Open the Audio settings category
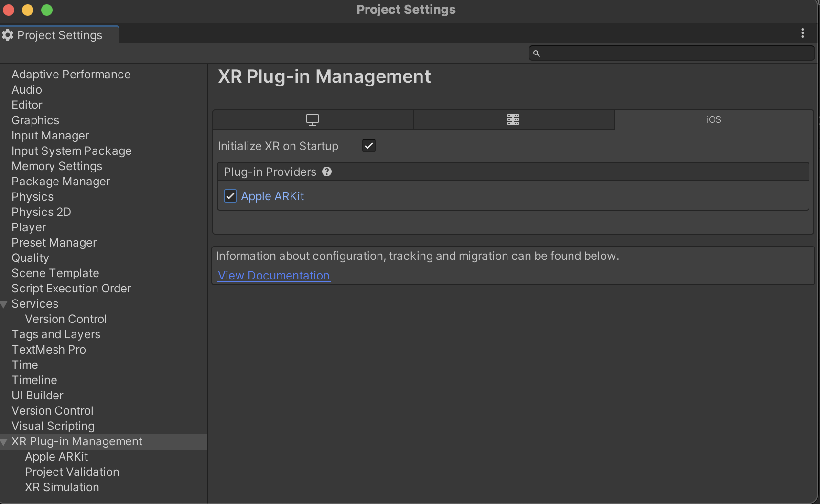The height and width of the screenshot is (504, 820). [x=27, y=90]
